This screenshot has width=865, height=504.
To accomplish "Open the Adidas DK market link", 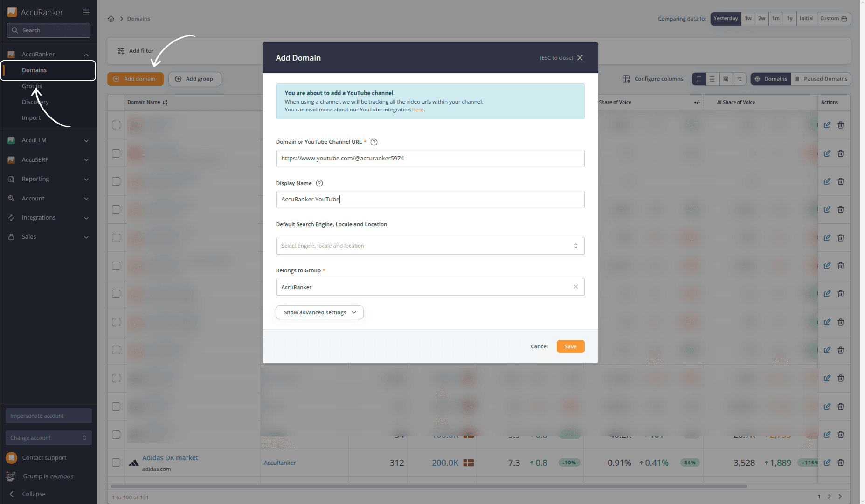I will point(170,458).
